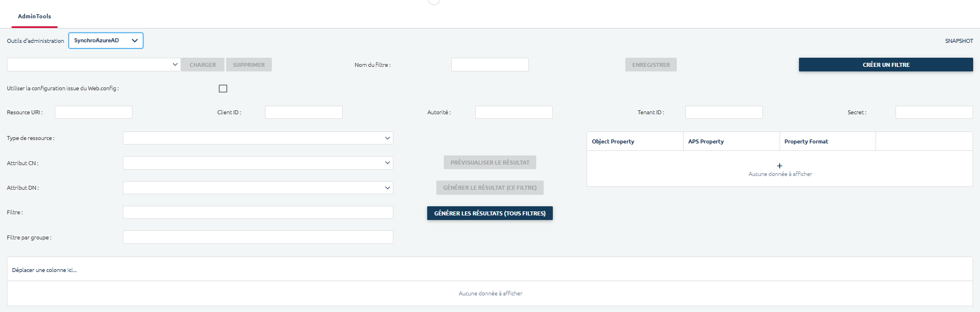The width and height of the screenshot is (980, 312).
Task: Click Générer les résultats (tous filtres)
Action: point(489,213)
